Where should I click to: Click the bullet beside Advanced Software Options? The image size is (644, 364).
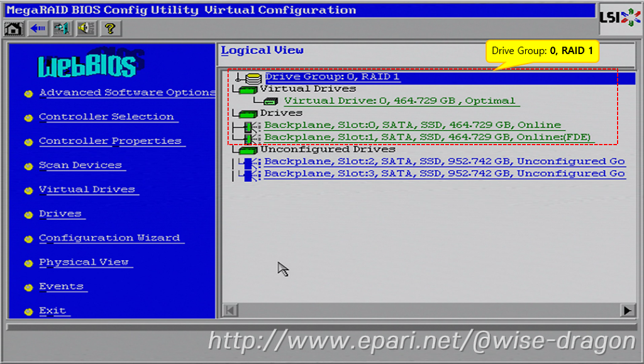click(28, 94)
